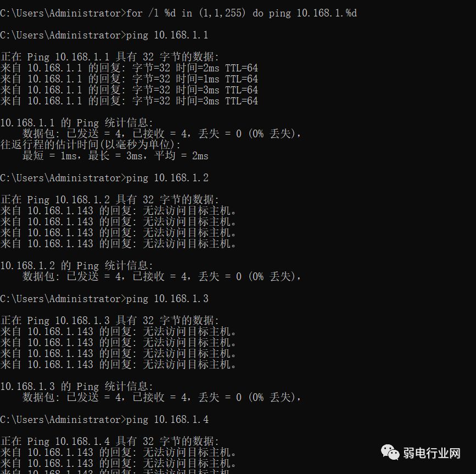Click the 'ping 10.168.1.2' prompt line
The height and width of the screenshot is (474, 476).
pos(104,178)
